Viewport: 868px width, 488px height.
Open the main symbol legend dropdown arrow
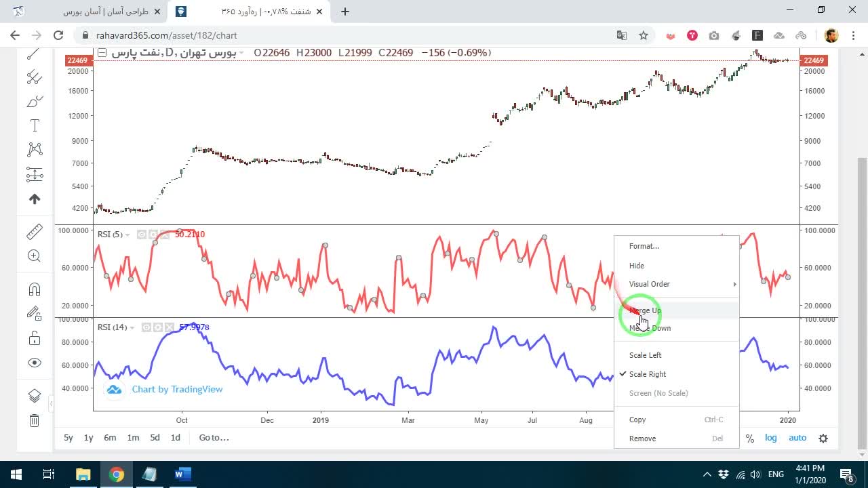click(241, 53)
